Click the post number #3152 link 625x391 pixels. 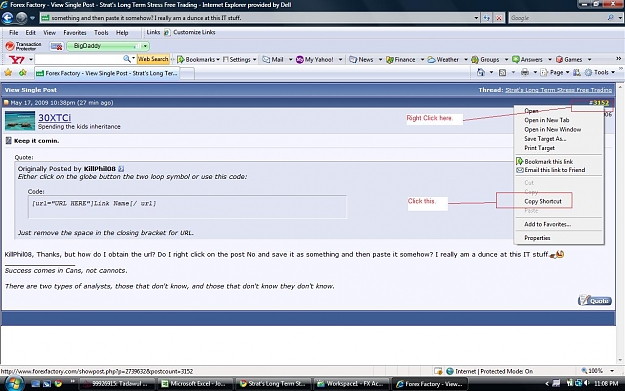tap(599, 103)
